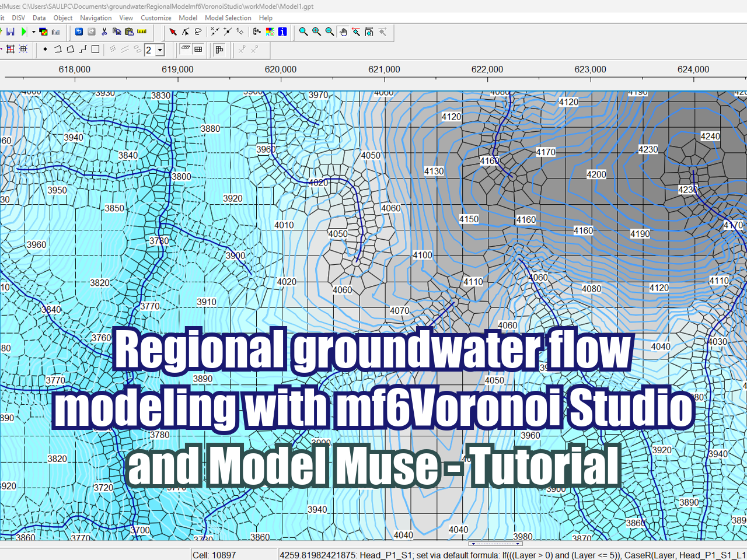
Task: Click the vertex value tool icon
Action: (x=240, y=32)
